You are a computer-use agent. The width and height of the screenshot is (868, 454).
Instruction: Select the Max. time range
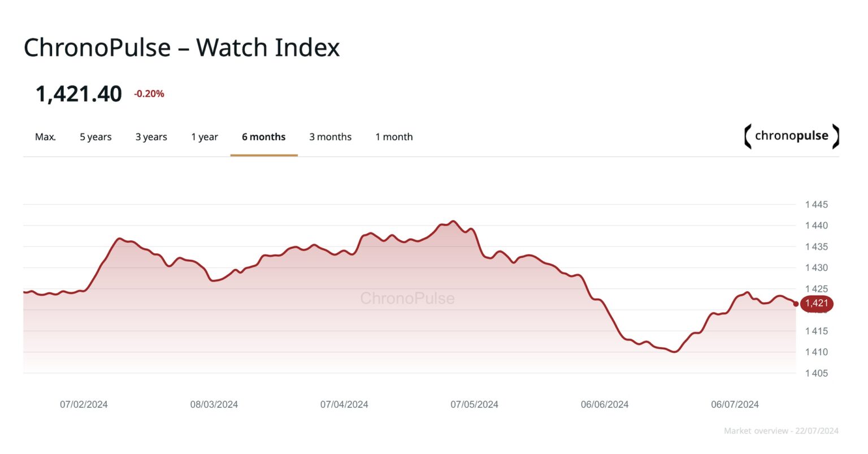click(45, 136)
